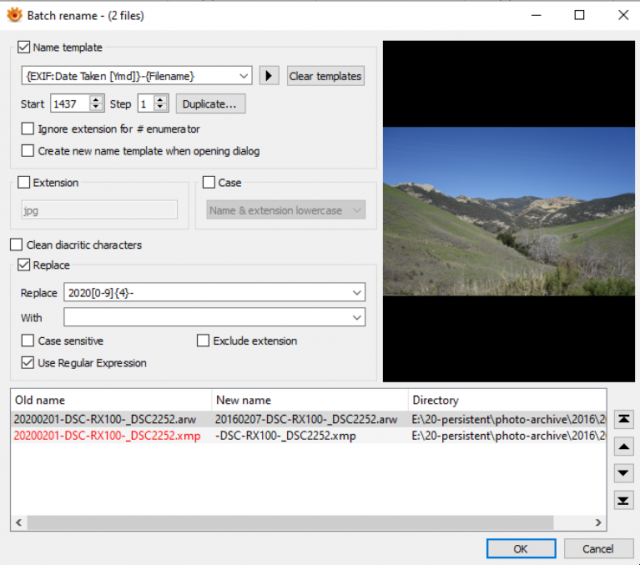Image resolution: width=640 pixels, height=565 pixels.
Task: Enable Ignore extension for # enumerator
Action: point(27,129)
